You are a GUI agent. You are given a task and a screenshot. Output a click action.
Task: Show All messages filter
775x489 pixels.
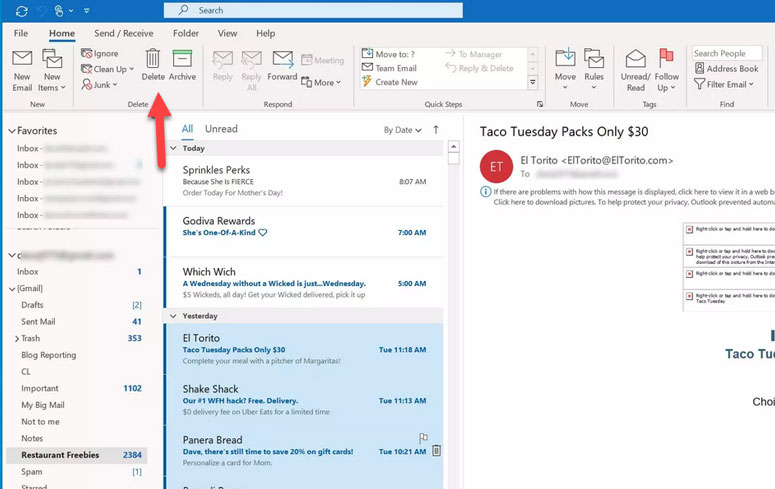pos(187,129)
